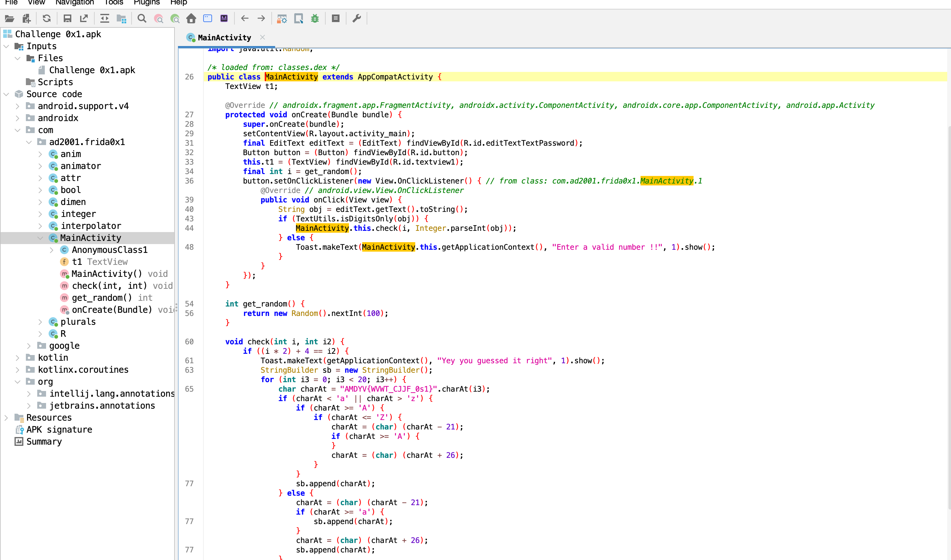Click the save floppy disk icon
951x560 pixels.
point(68,19)
